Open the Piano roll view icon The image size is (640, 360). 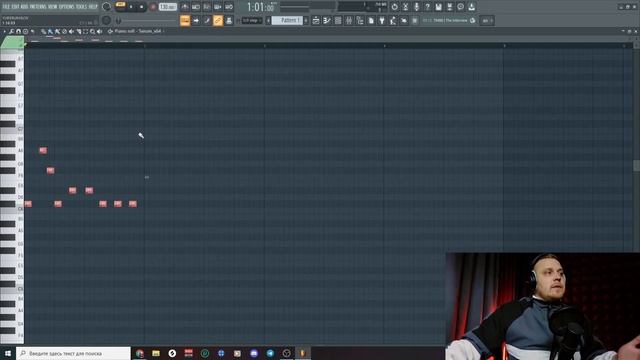click(327, 20)
